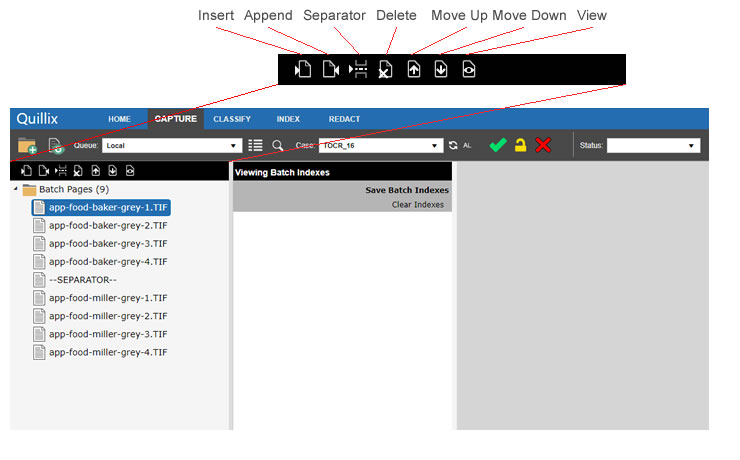Click the yellow padlock icon
This screenshot has height=460, width=740.
click(x=520, y=145)
